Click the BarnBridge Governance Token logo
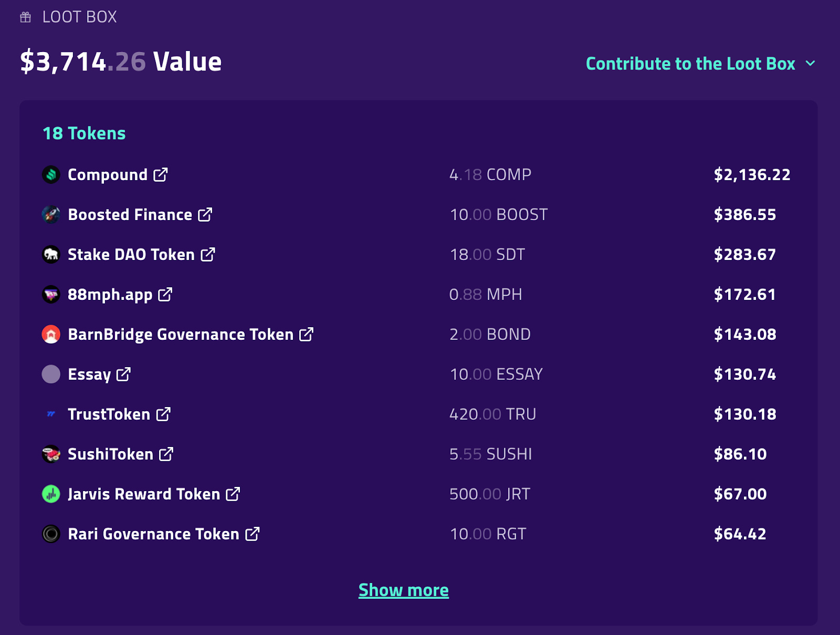This screenshot has height=635, width=840. click(51, 334)
